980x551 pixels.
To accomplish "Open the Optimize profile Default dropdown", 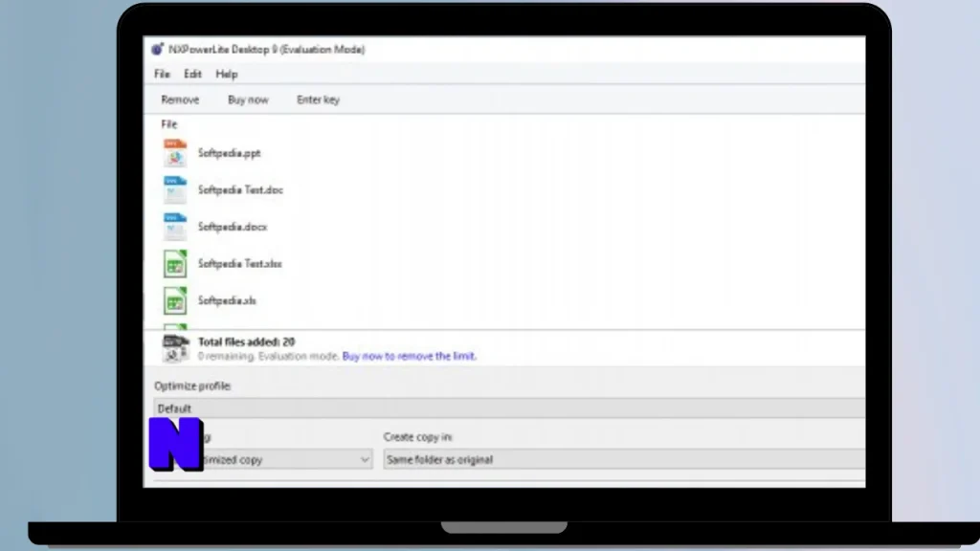I will coord(509,408).
